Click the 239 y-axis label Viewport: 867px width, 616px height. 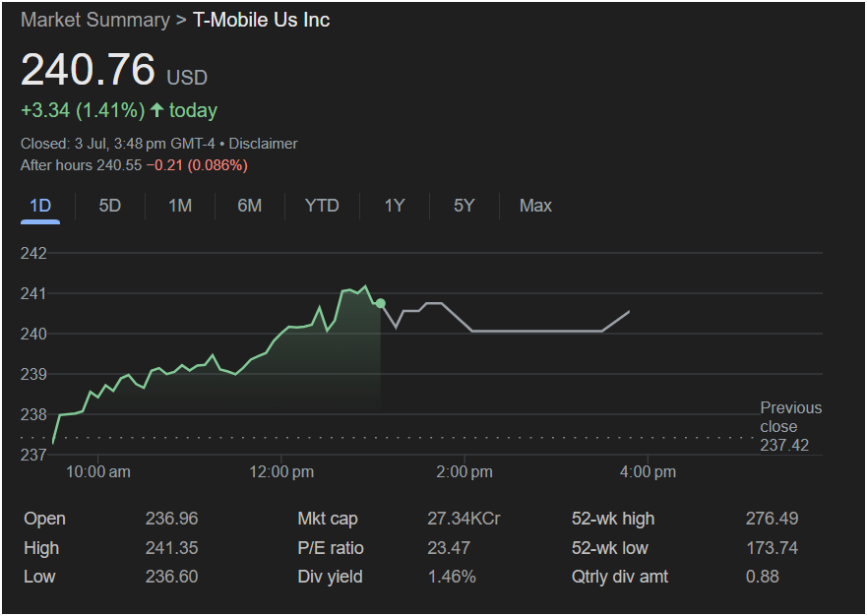tap(33, 374)
